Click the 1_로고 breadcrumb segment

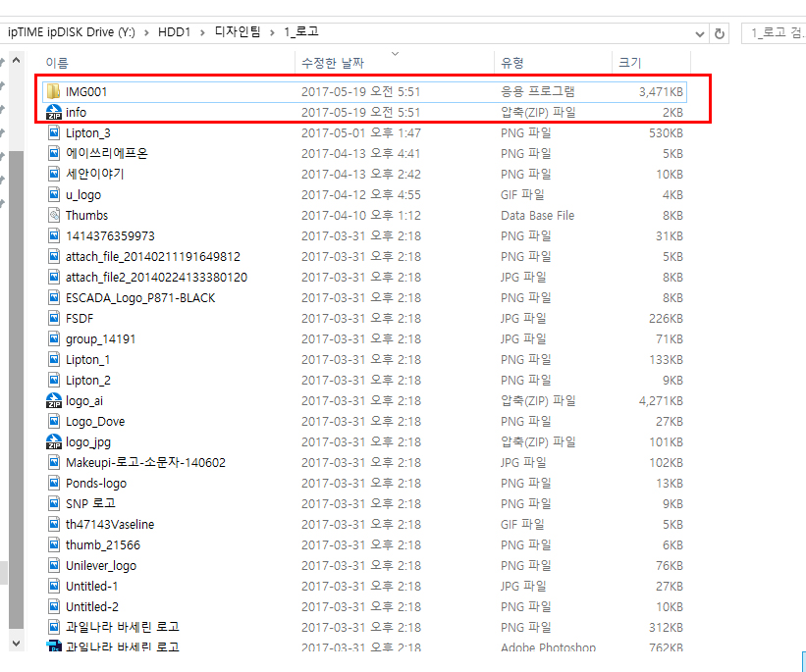click(301, 32)
